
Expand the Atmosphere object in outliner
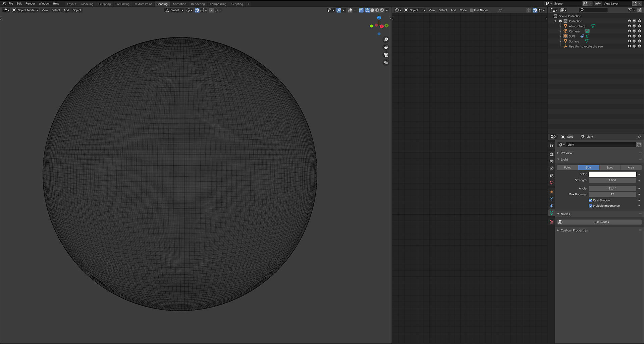560,26
